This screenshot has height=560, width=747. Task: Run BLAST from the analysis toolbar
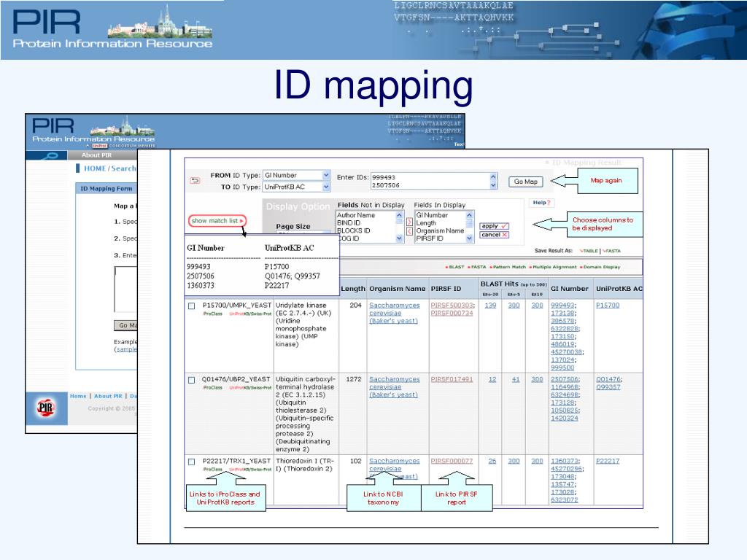pos(454,267)
